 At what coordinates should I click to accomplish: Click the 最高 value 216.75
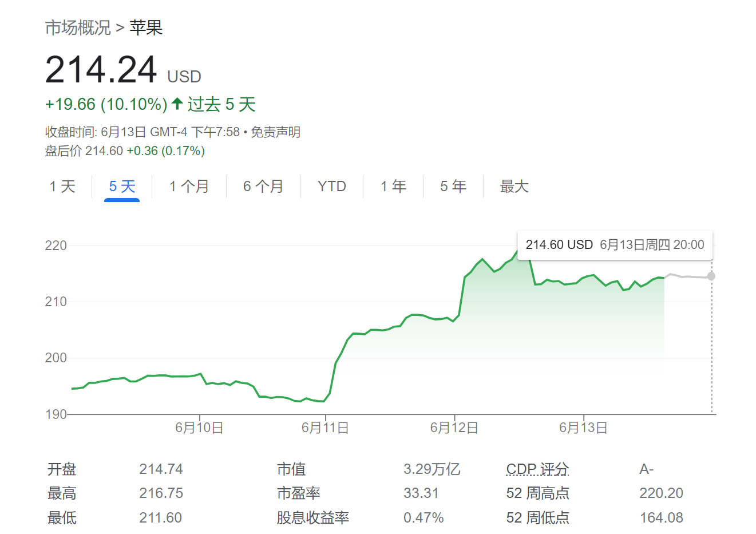(161, 493)
